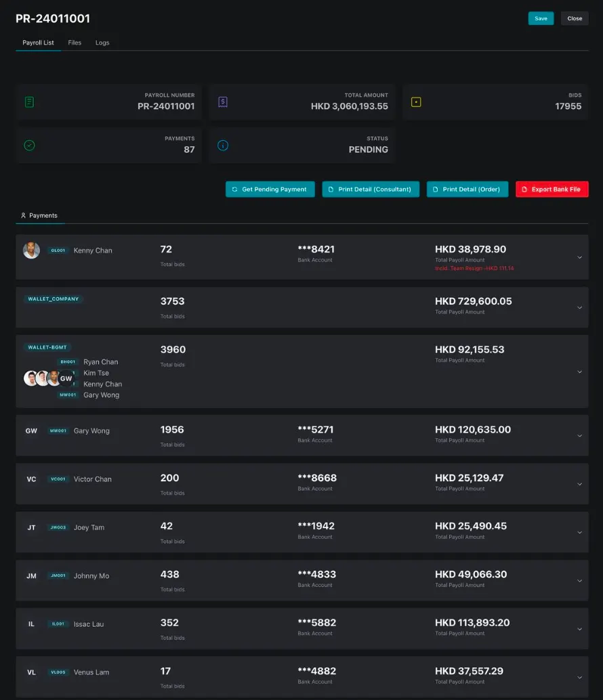Switch to the Payroll List tab
This screenshot has height=700, width=603.
[38, 43]
